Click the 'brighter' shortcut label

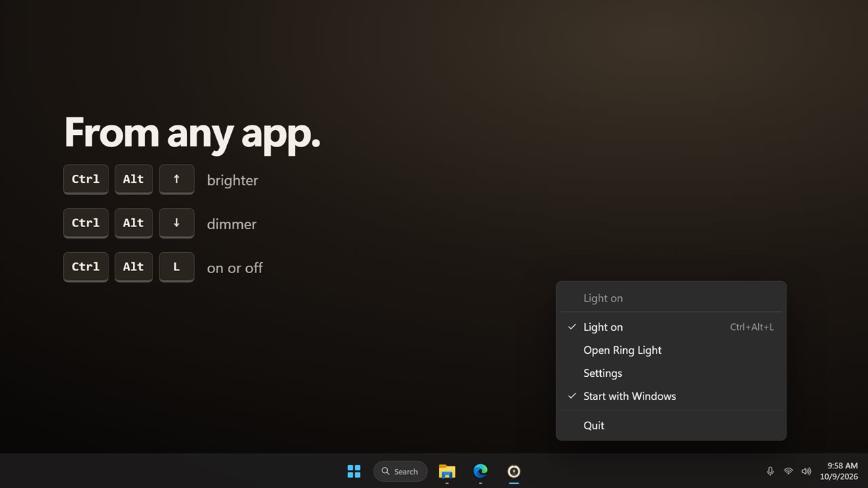(x=233, y=180)
